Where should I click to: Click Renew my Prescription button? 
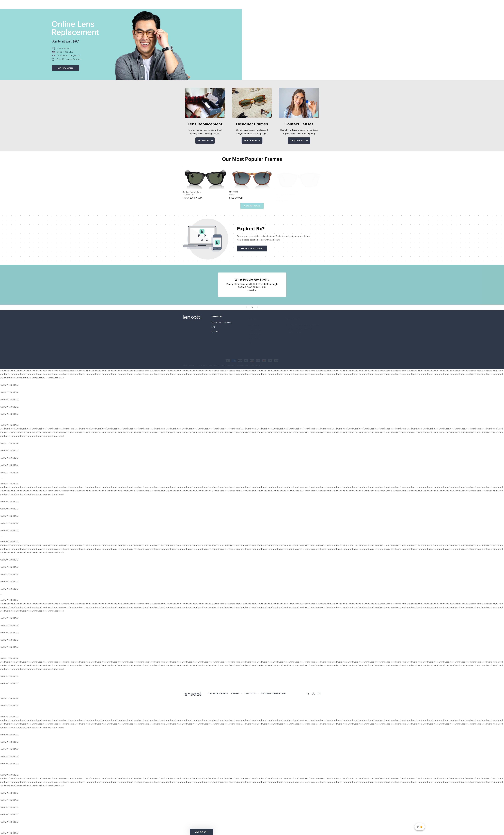click(252, 248)
